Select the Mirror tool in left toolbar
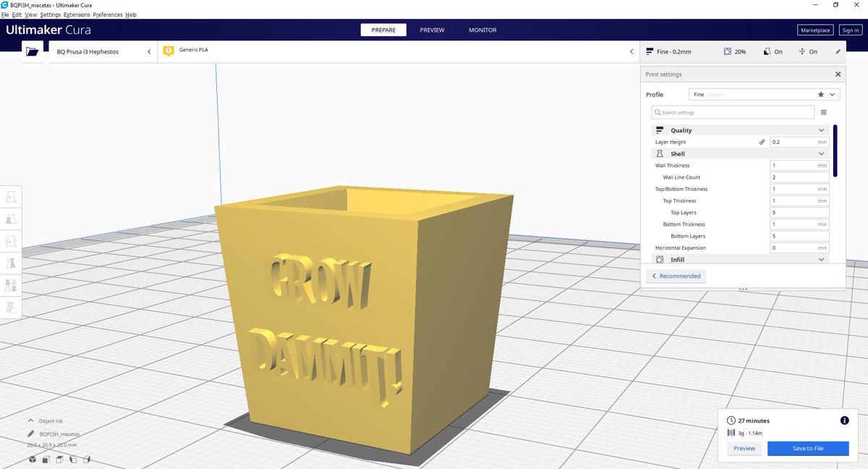868x469 pixels. pyautogui.click(x=12, y=263)
